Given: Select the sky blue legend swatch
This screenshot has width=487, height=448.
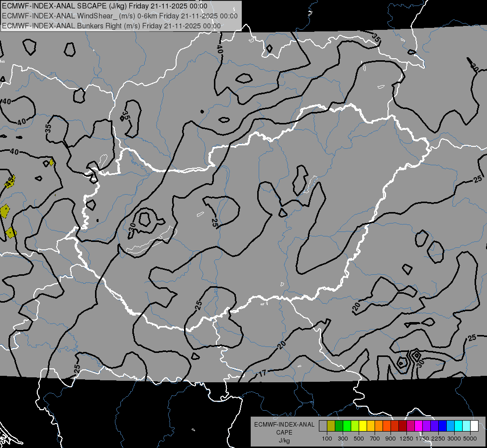Looking at the screenshot, I should [450, 426].
